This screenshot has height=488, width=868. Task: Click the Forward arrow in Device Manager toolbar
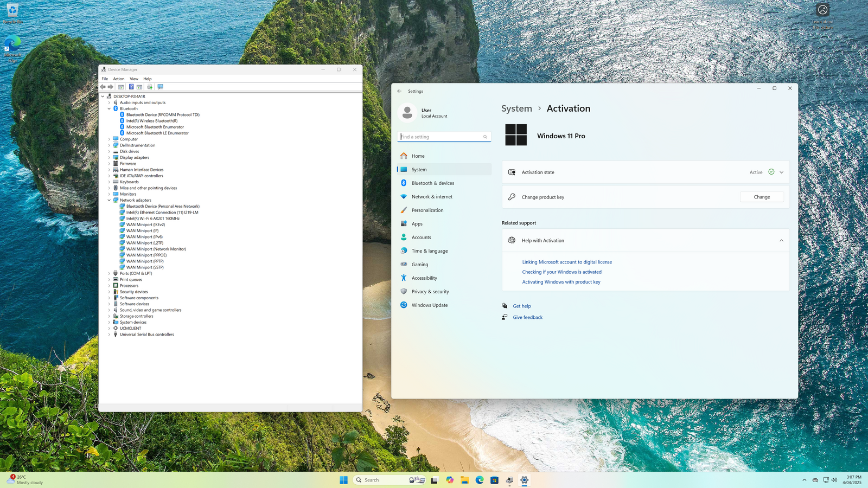pos(111,87)
